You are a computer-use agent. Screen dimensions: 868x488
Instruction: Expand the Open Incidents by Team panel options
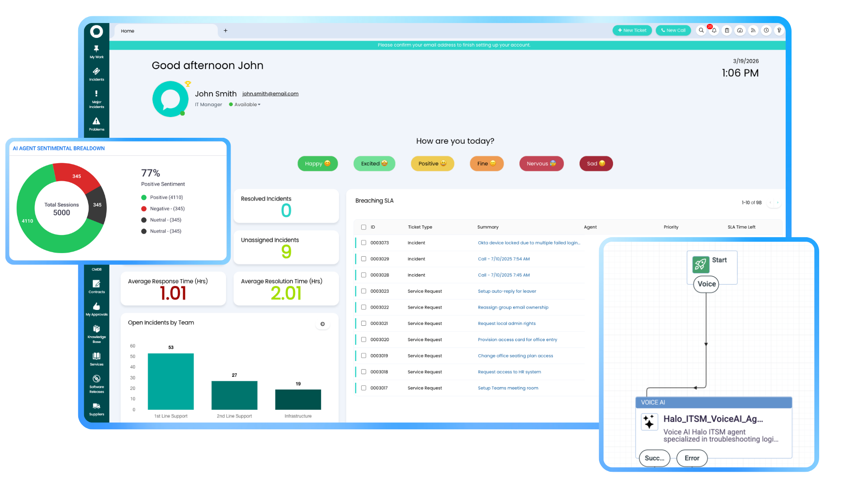click(x=323, y=324)
